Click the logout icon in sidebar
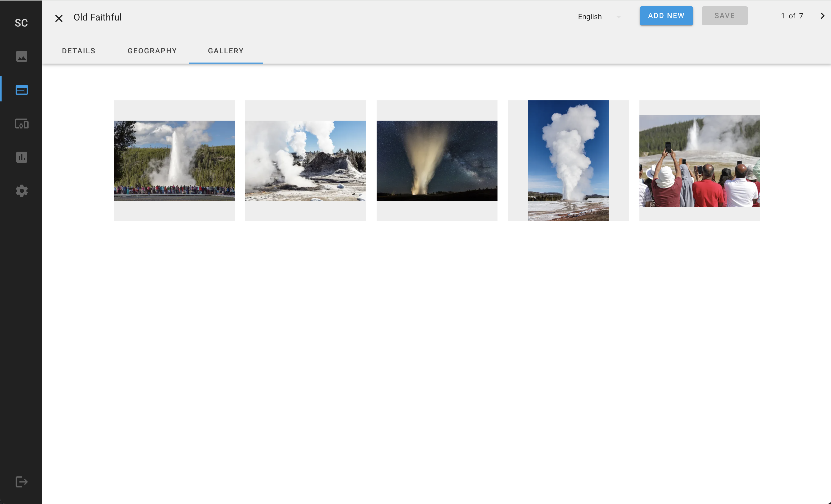The image size is (831, 504). point(22,482)
